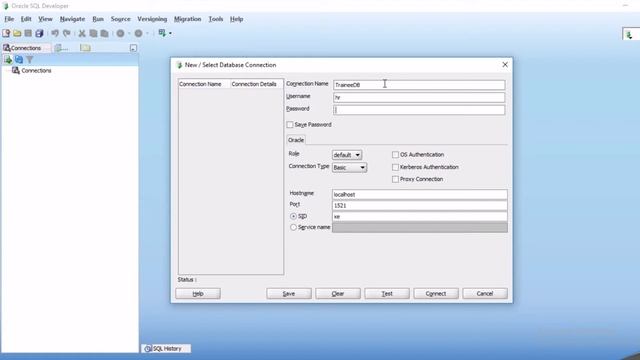The image size is (640, 360).
Task: Click the Hostname field containing localhost
Action: coord(420,195)
